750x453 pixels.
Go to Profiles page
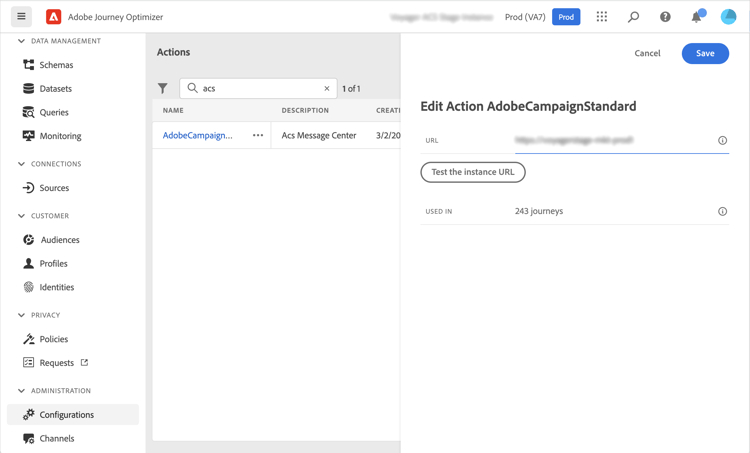[x=53, y=263]
